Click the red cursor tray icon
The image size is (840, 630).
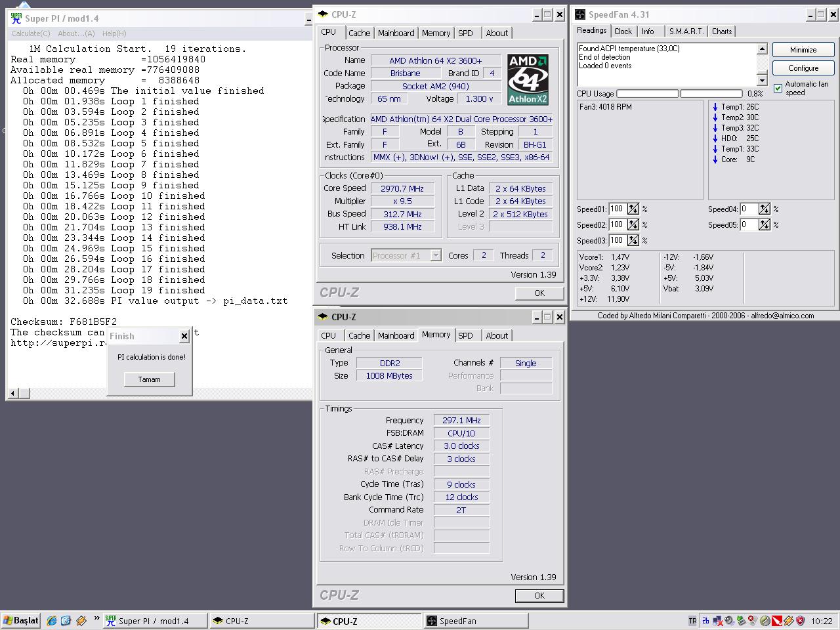point(777,621)
